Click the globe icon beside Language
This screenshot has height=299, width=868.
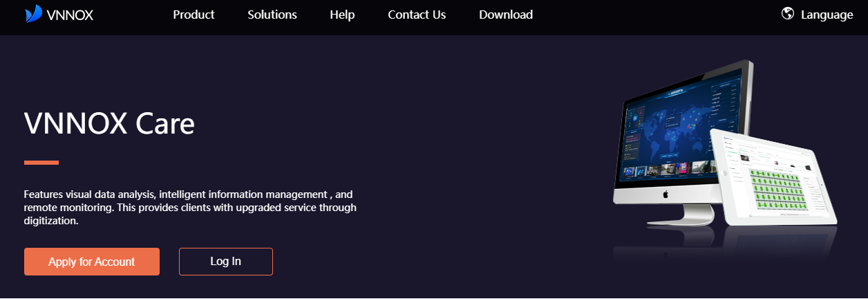[787, 14]
